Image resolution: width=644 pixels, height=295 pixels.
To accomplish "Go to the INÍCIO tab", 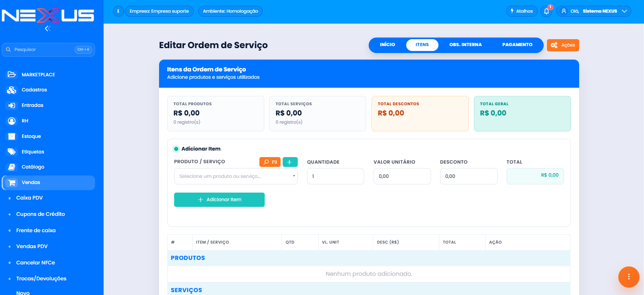I will tap(387, 45).
